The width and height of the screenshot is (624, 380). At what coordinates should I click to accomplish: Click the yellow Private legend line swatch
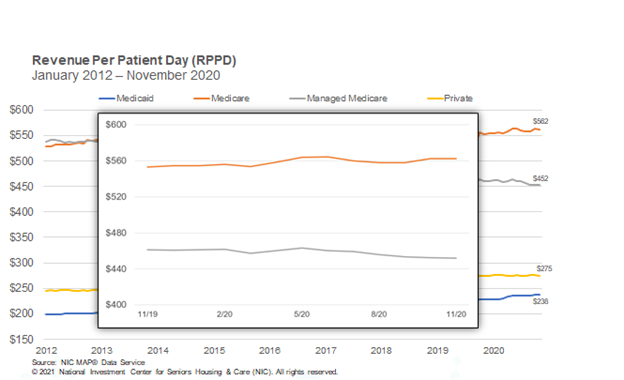(435, 99)
